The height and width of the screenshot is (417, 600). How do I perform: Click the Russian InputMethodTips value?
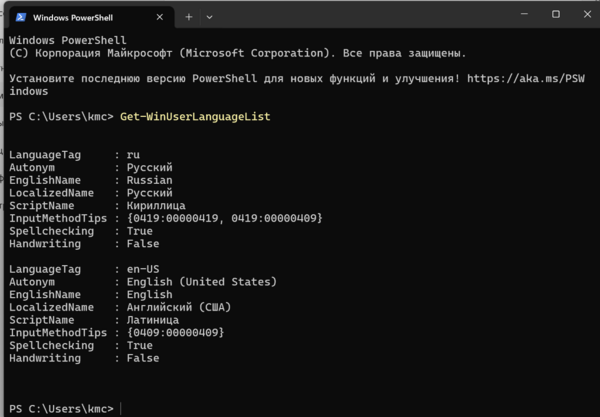[225, 219]
